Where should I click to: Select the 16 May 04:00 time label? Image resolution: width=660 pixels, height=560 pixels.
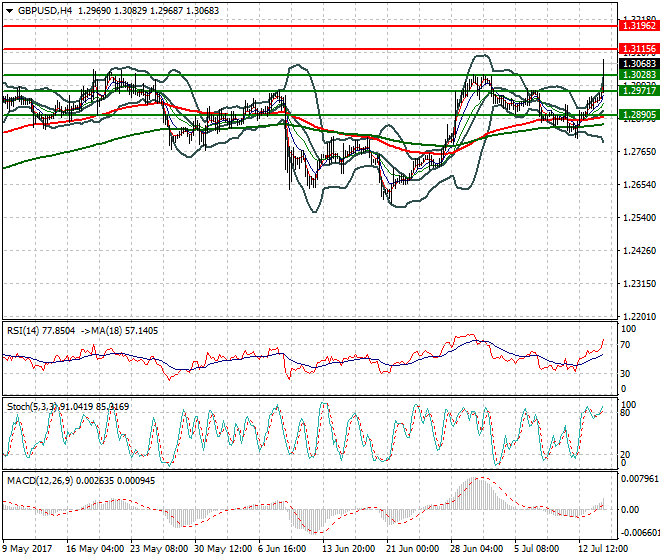tap(95, 549)
